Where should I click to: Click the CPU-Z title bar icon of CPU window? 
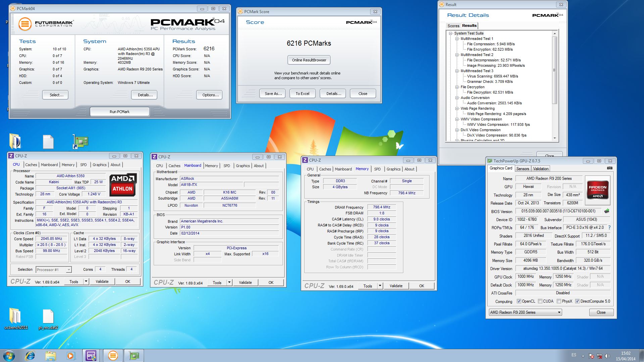tap(11, 156)
